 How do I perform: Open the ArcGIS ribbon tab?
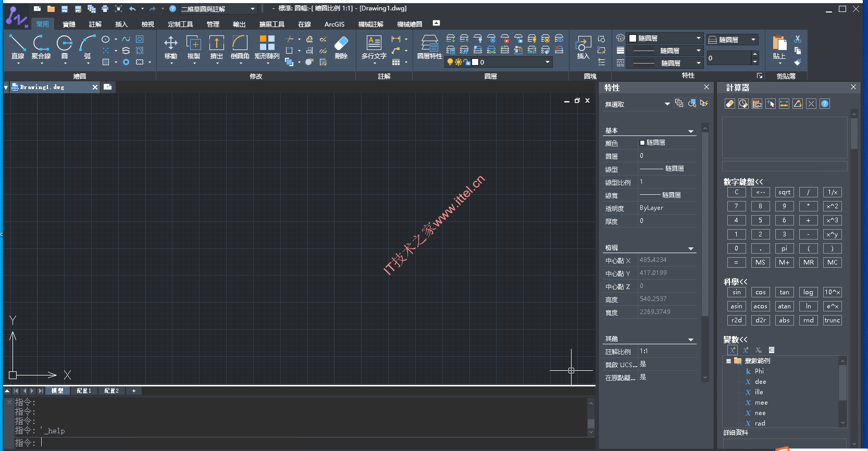pos(334,24)
